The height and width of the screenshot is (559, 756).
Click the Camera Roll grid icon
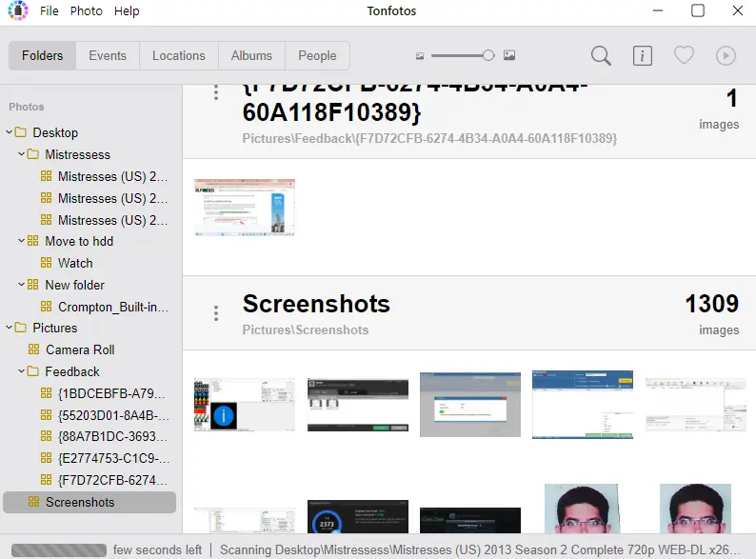[x=33, y=349]
